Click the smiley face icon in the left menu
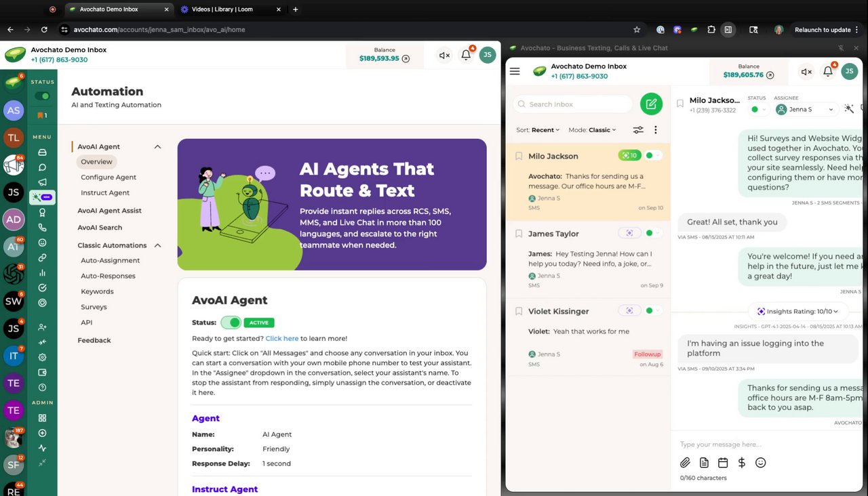The image size is (868, 496). click(42, 243)
